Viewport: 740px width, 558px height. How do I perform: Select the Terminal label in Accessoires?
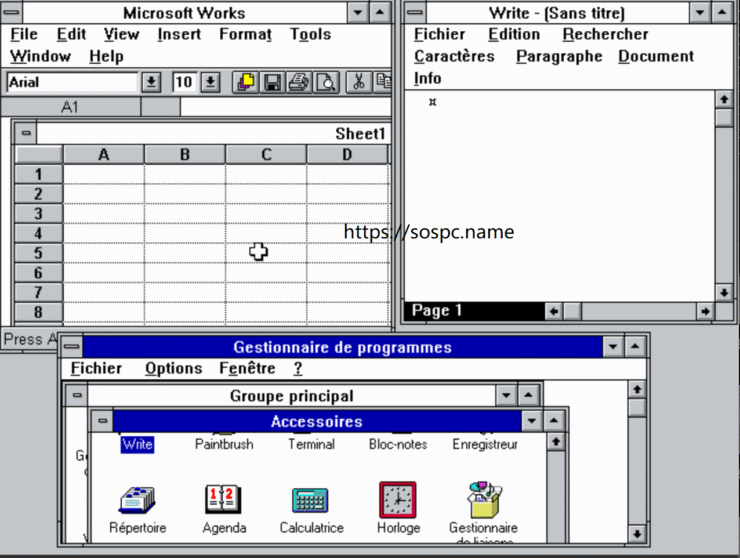[x=311, y=445]
